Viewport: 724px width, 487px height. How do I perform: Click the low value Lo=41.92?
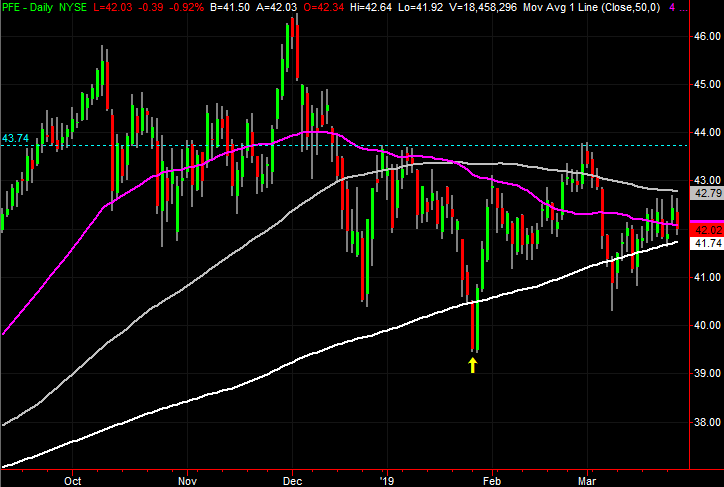pyautogui.click(x=420, y=7)
